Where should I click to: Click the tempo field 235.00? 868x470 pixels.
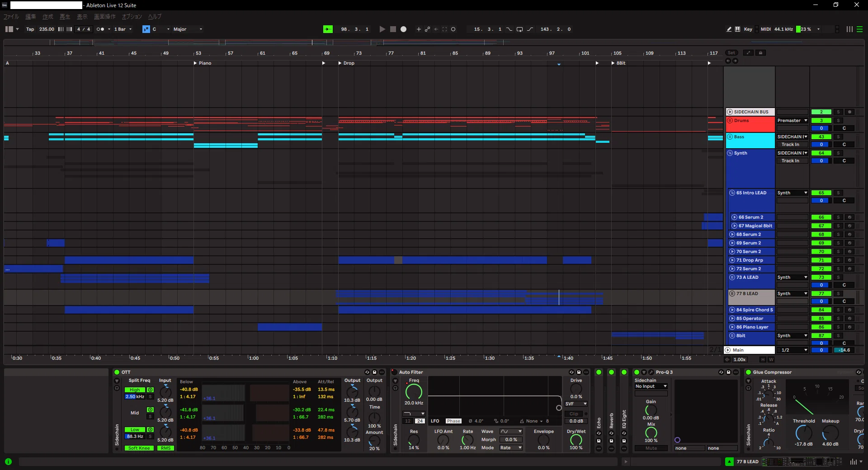pos(47,29)
